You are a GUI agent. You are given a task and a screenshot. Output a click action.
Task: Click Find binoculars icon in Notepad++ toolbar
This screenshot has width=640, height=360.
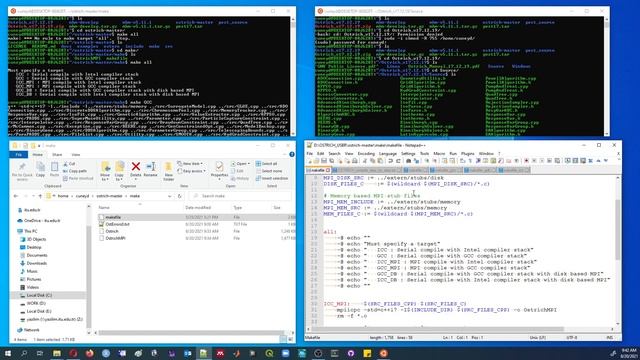[408, 161]
